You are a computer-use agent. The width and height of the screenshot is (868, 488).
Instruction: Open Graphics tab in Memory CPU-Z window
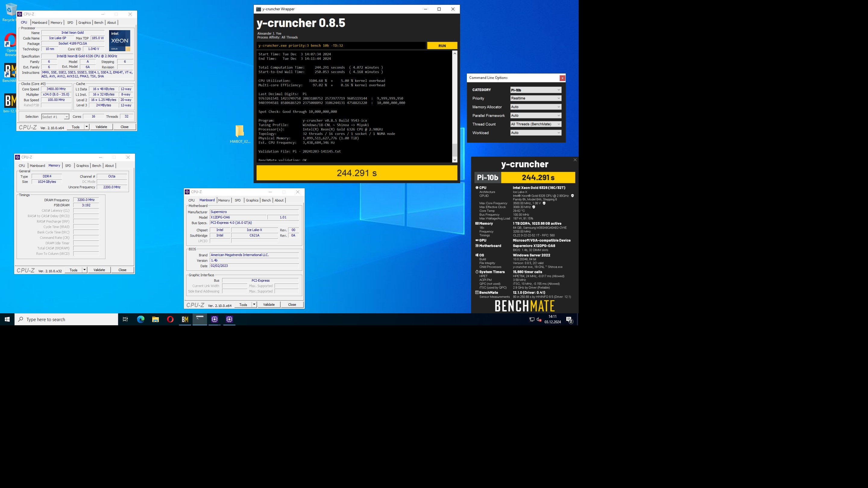pos(82,166)
